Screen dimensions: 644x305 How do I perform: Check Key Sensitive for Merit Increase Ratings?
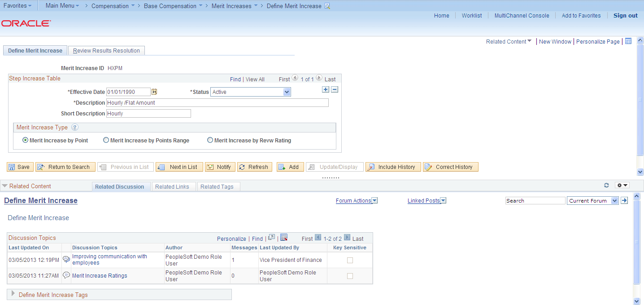coord(350,276)
